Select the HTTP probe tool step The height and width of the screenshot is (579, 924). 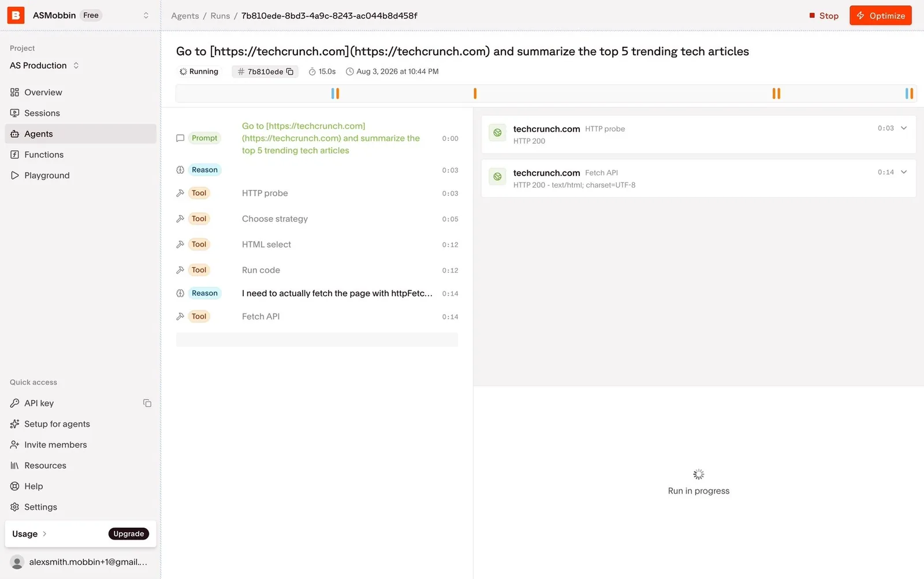click(x=317, y=193)
